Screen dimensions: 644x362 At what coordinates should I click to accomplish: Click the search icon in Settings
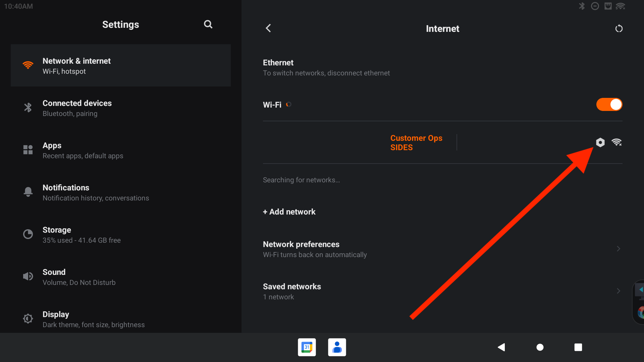208,24
